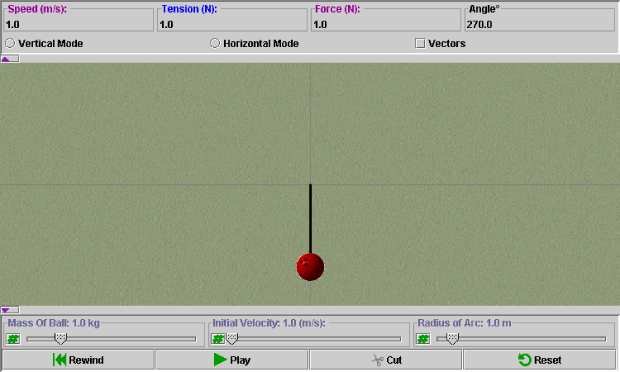Click the Angle value 270.0
The image size is (620, 372).
479,25
